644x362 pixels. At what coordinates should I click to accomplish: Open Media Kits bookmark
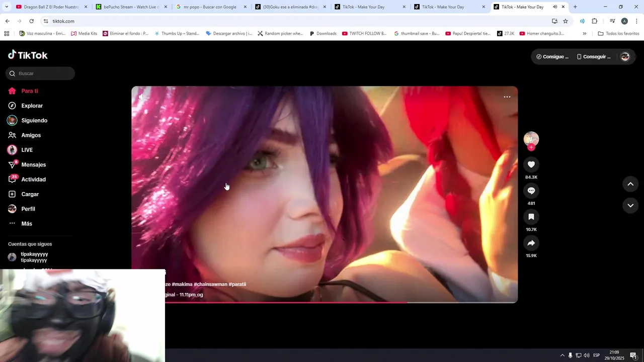pyautogui.click(x=84, y=34)
